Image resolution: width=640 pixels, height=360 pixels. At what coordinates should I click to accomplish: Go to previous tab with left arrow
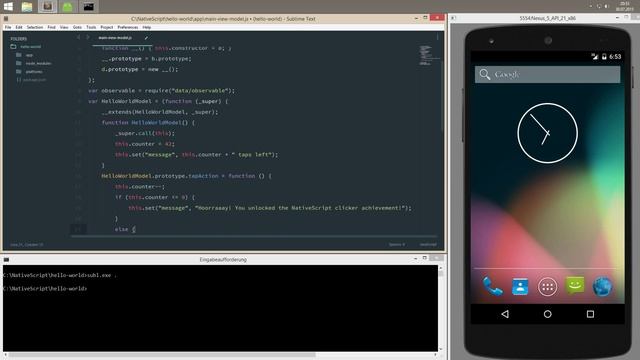coord(78,38)
